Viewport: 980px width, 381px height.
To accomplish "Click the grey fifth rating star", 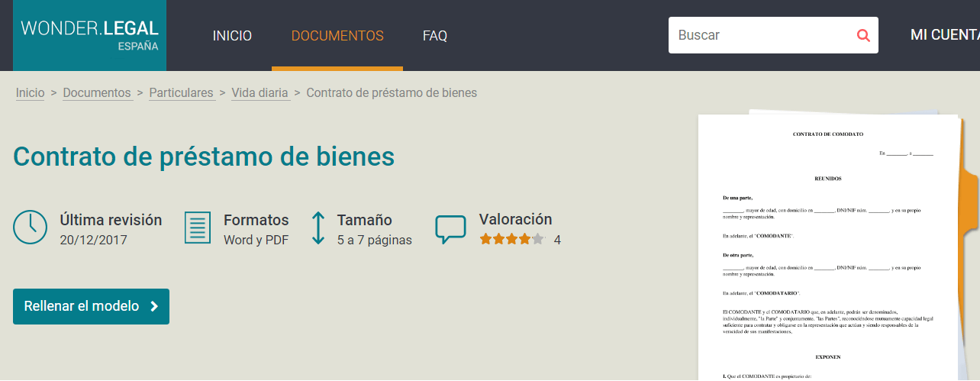I will (537, 239).
